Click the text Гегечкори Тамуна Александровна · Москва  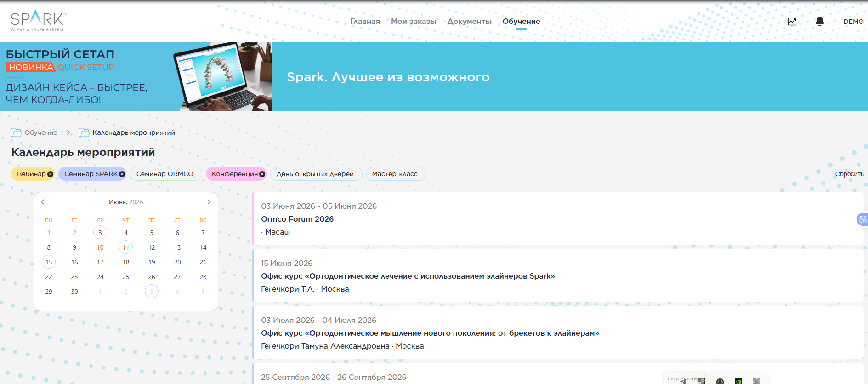(342, 346)
